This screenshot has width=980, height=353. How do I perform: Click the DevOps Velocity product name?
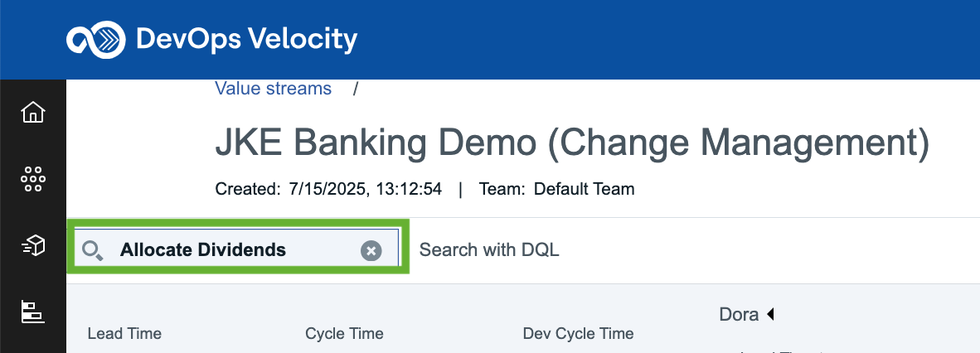coord(246,40)
